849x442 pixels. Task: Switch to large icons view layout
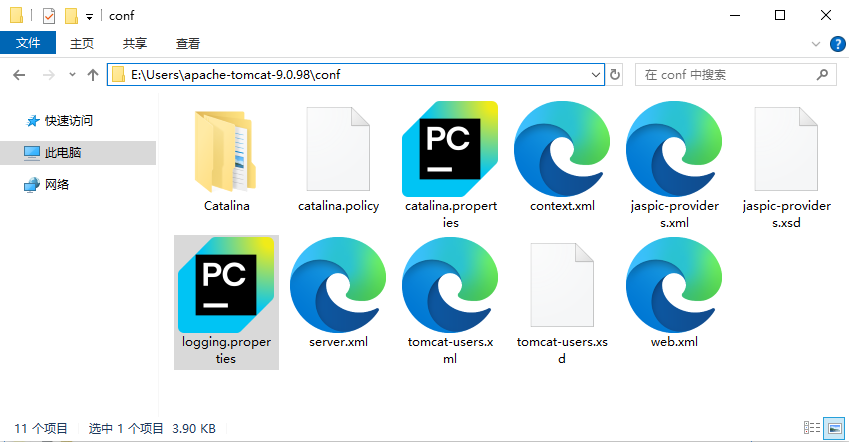pos(834,428)
